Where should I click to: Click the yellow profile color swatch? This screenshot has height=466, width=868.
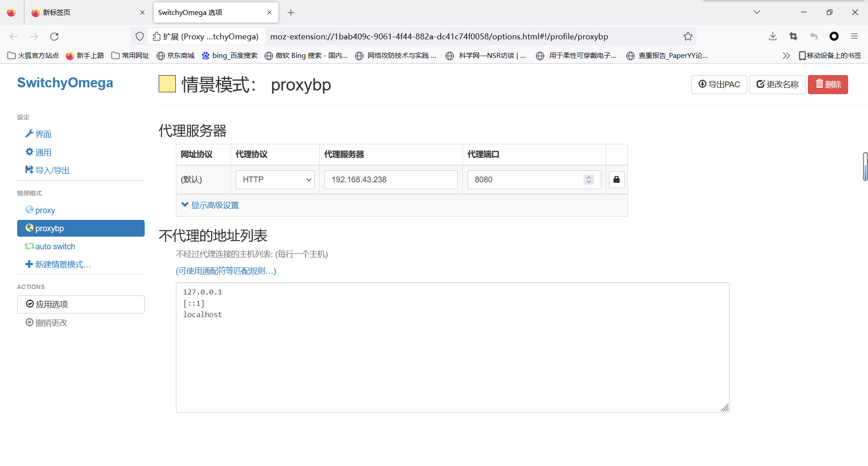167,84
